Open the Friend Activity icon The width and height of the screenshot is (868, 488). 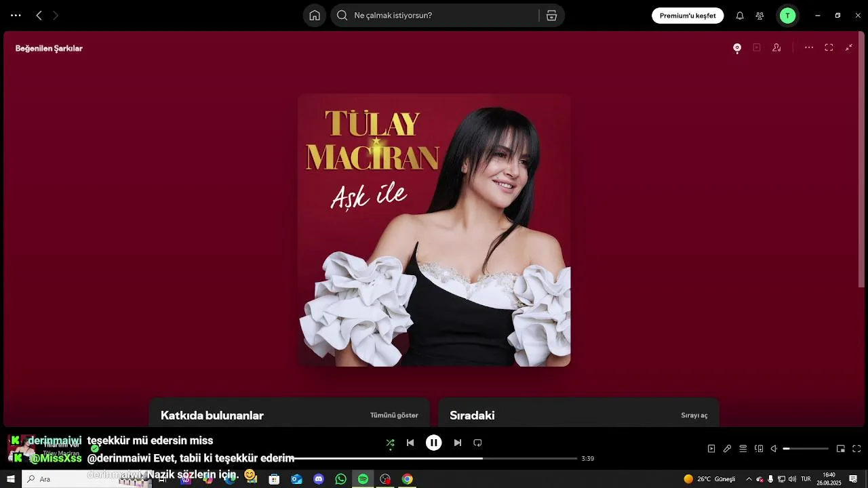[759, 16]
